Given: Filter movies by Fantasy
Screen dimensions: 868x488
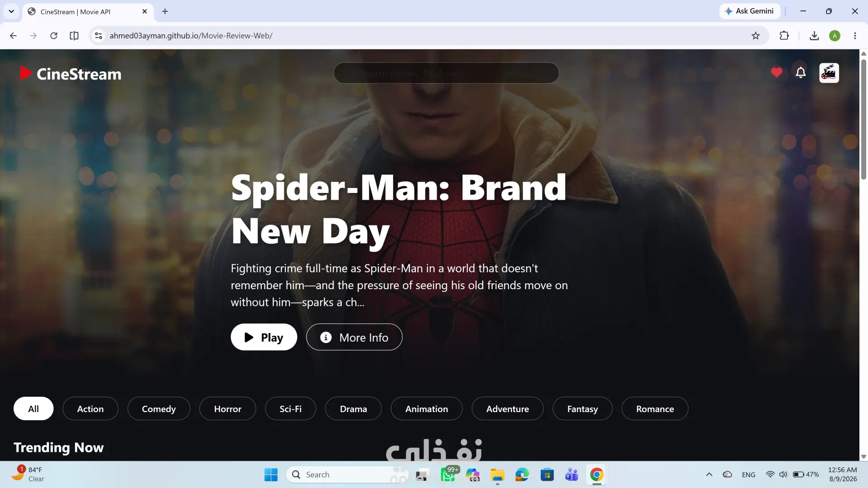Looking at the screenshot, I should click(583, 409).
